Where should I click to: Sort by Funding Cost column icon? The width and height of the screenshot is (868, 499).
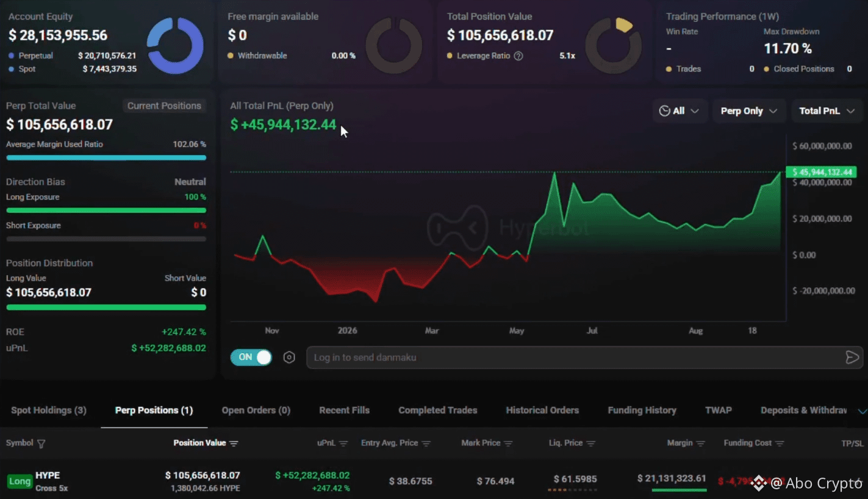click(x=780, y=443)
